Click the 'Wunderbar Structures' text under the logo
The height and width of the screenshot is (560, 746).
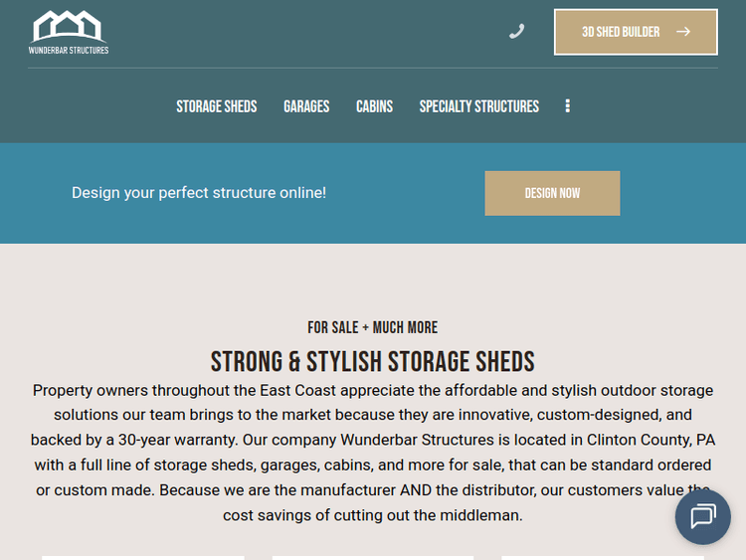tap(69, 50)
